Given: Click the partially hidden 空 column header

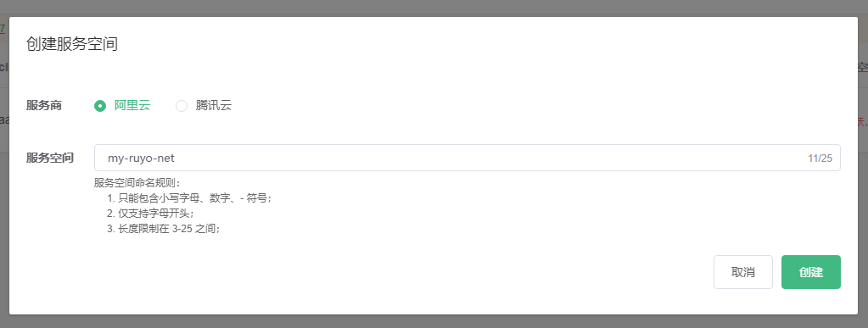Looking at the screenshot, I should (x=863, y=68).
